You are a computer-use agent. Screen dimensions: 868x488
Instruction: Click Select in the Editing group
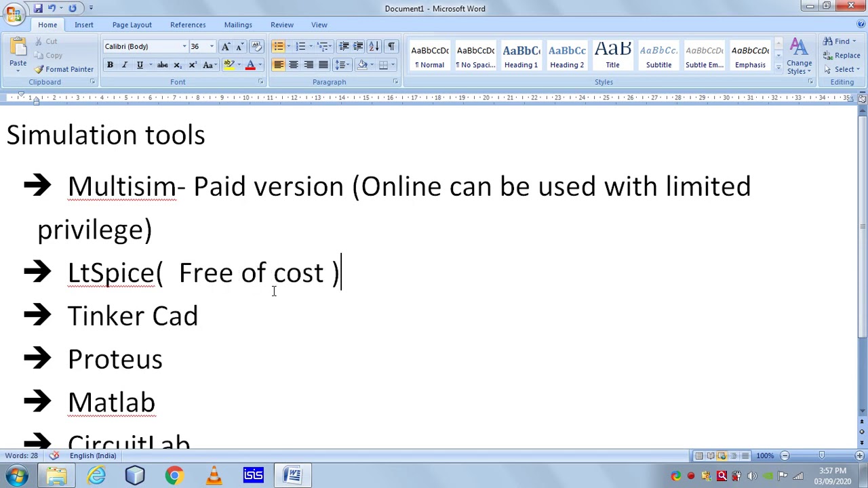click(842, 69)
